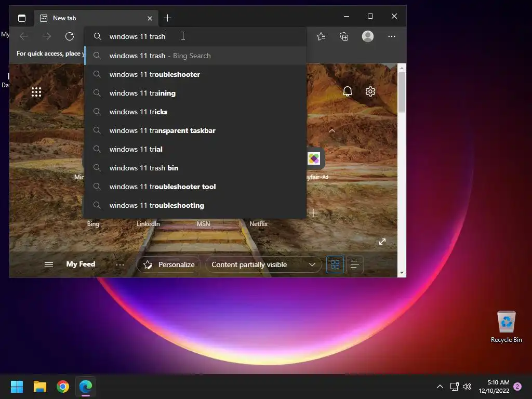Select 'windows 11 trash bin' suggestion
This screenshot has height=399, width=532.
195,168
